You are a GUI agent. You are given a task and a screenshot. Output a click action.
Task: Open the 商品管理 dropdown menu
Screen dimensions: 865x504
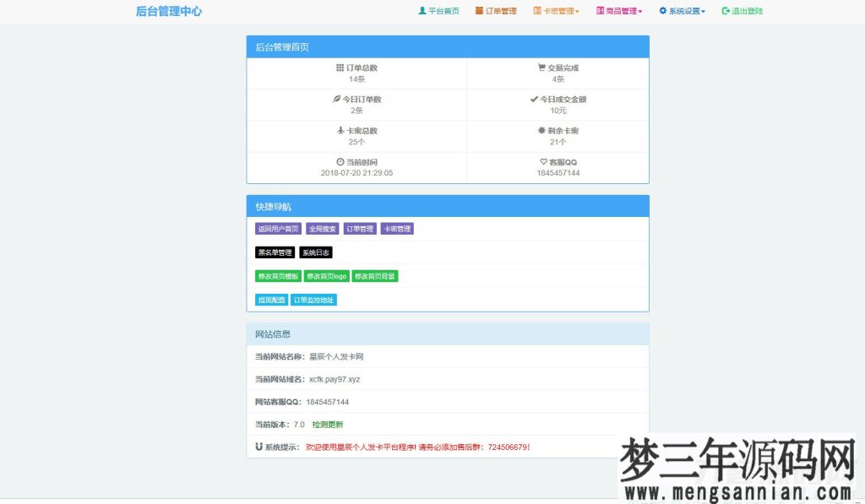coord(619,11)
